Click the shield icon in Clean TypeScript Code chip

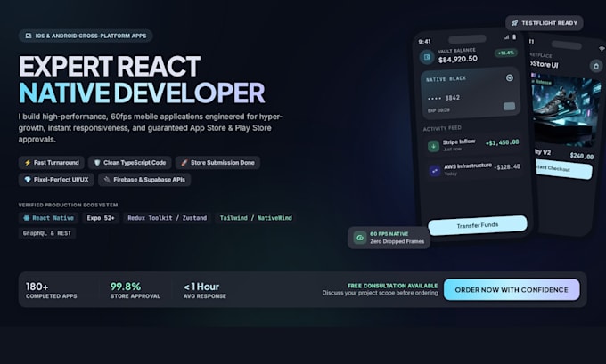click(x=97, y=163)
